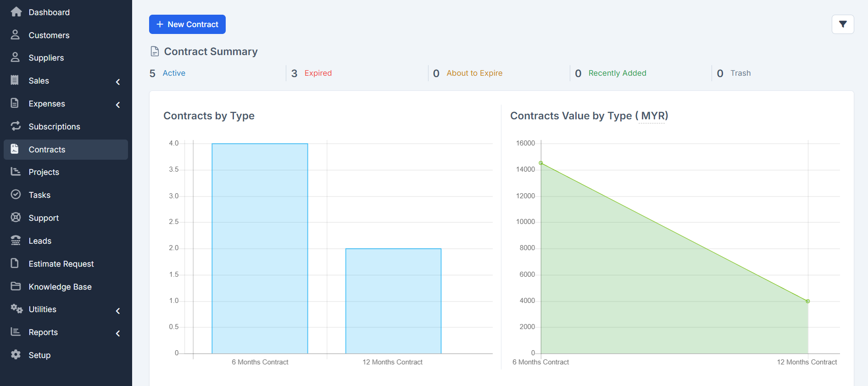Expand the Sales submenu chevron

pos(118,82)
